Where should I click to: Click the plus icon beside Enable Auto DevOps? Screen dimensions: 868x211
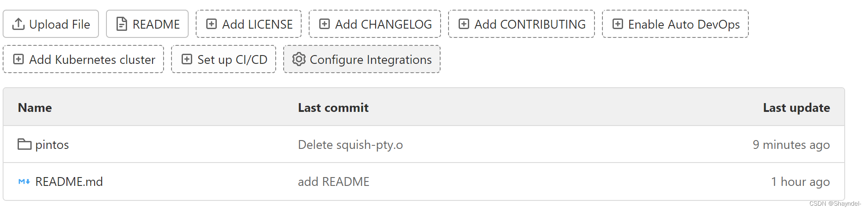click(x=618, y=24)
